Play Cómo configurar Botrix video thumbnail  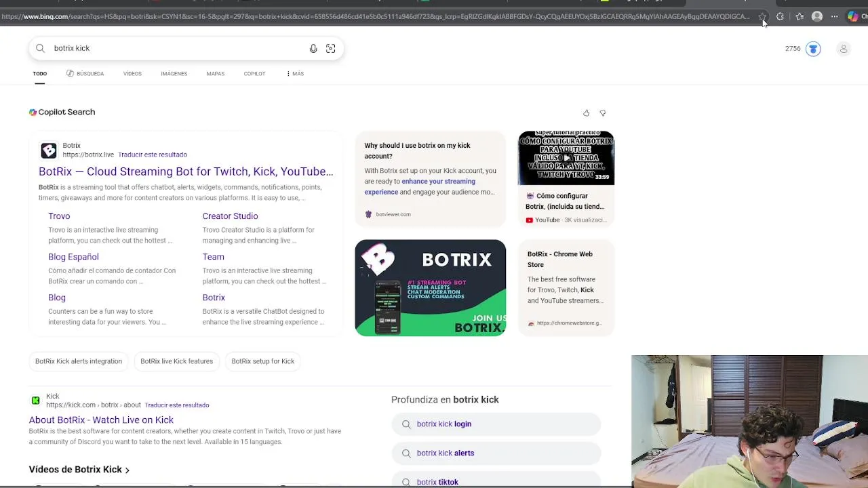[x=566, y=158]
